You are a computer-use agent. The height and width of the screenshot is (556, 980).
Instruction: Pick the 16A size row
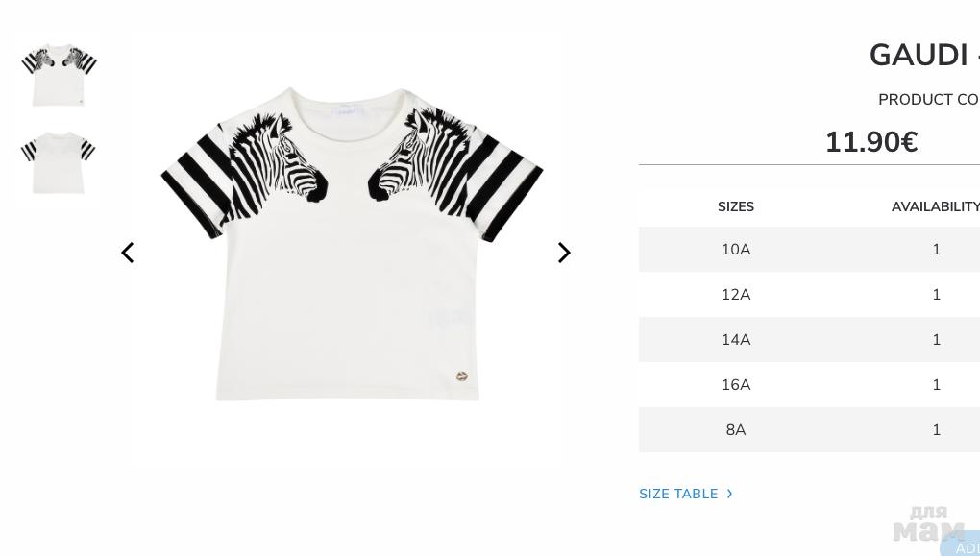point(809,384)
